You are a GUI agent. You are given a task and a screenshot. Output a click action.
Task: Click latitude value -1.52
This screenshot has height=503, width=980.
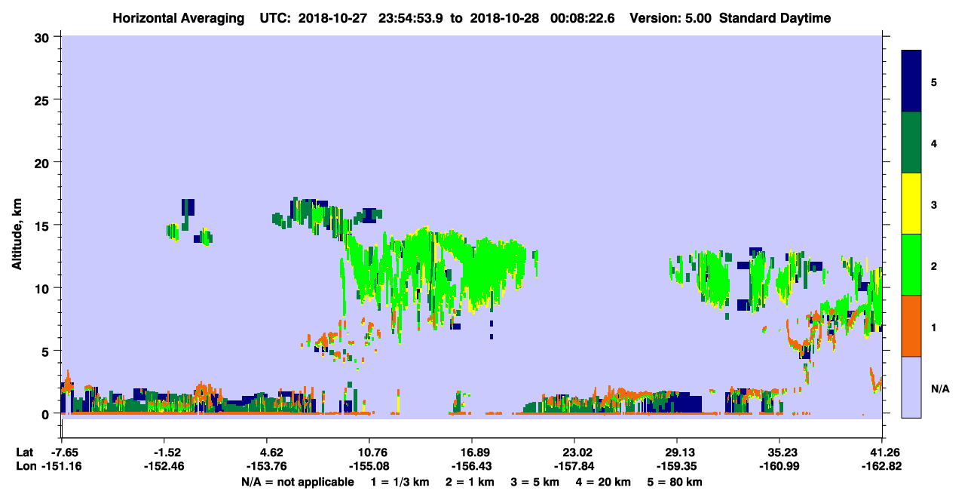[x=165, y=452]
